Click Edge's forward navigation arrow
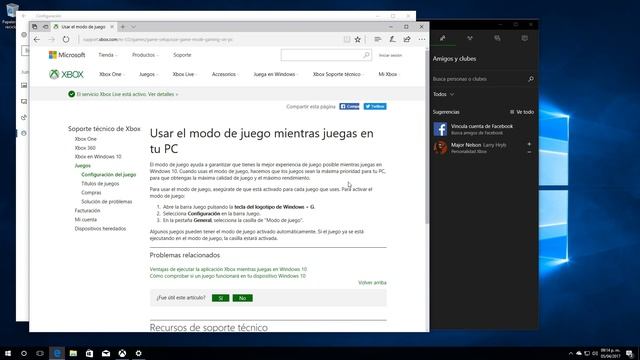The width and height of the screenshot is (640, 360). tap(51, 40)
